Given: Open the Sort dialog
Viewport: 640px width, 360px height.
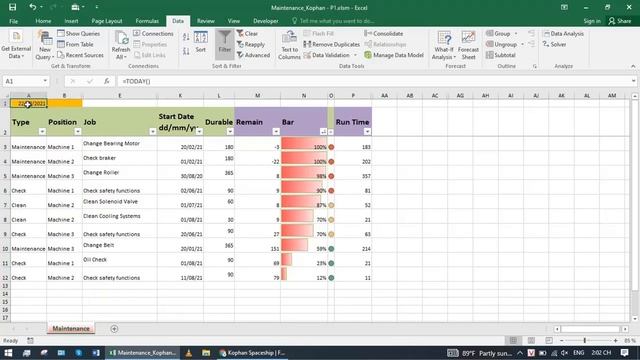Looking at the screenshot, I should [x=200, y=42].
